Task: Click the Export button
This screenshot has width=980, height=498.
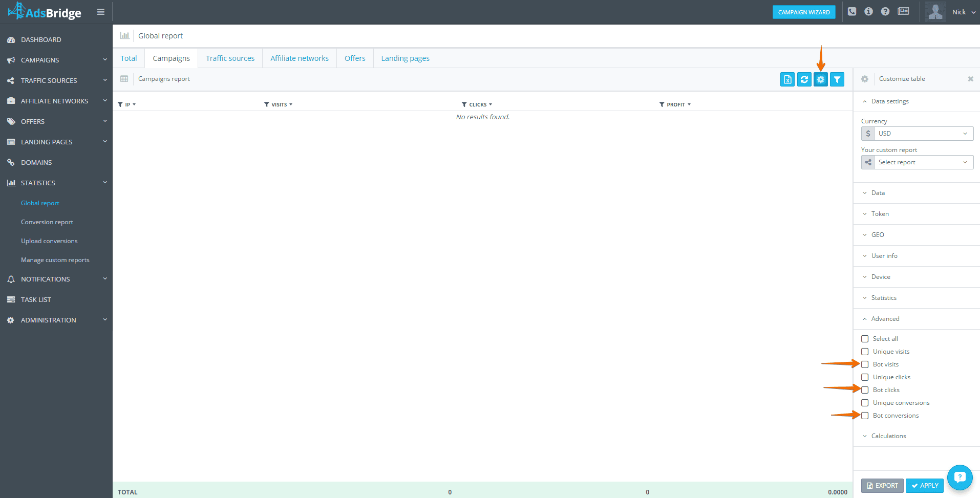Action: pyautogui.click(x=882, y=486)
